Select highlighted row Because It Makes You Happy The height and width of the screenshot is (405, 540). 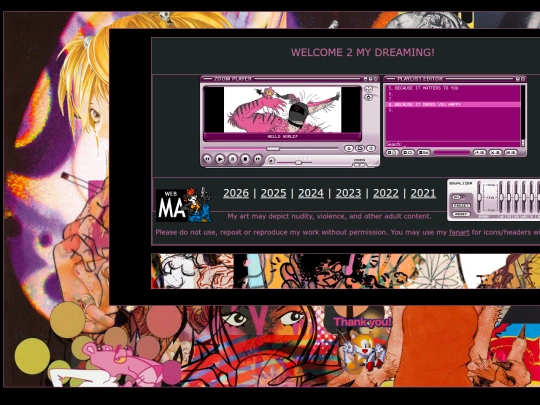point(453,104)
